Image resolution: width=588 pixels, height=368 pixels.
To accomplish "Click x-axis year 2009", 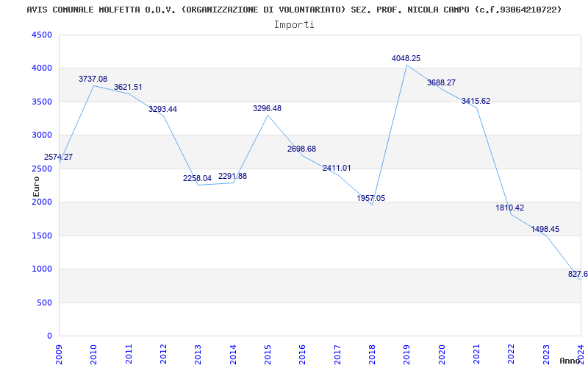I will pos(59,353).
